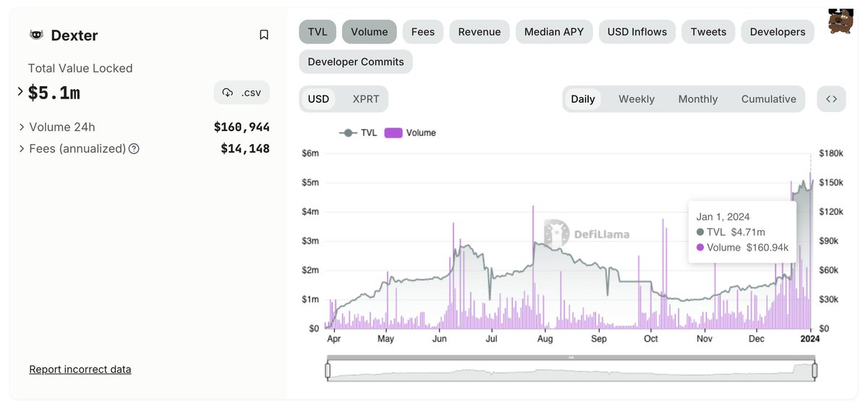Click the $6m label on left axis
The image size is (868, 409).
pos(310,153)
